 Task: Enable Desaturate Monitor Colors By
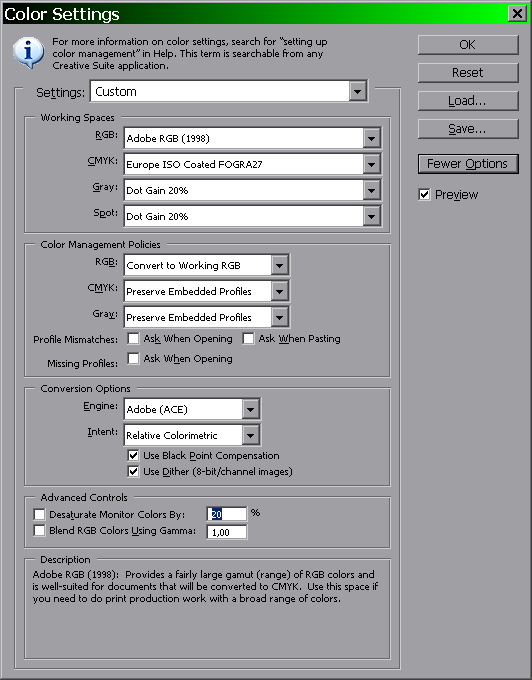(39, 514)
